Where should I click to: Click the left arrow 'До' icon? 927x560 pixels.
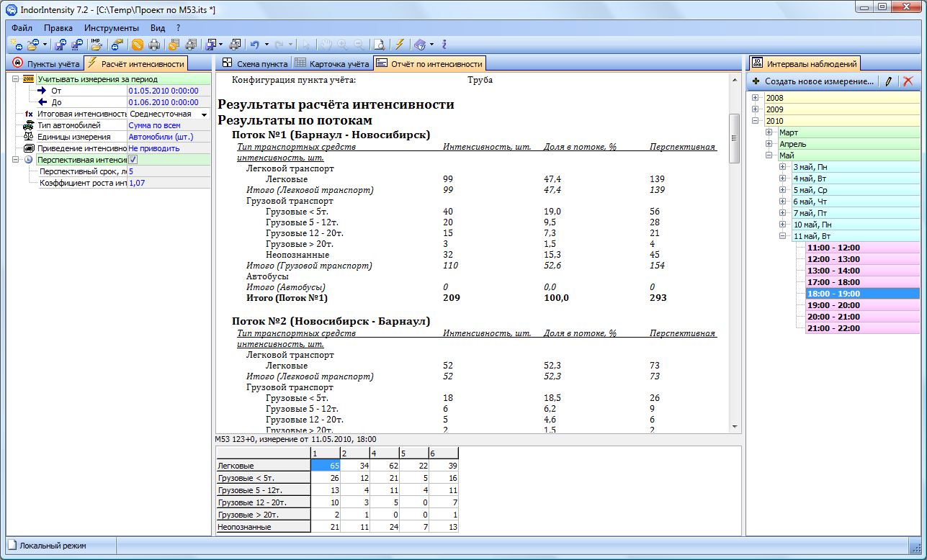[42, 102]
